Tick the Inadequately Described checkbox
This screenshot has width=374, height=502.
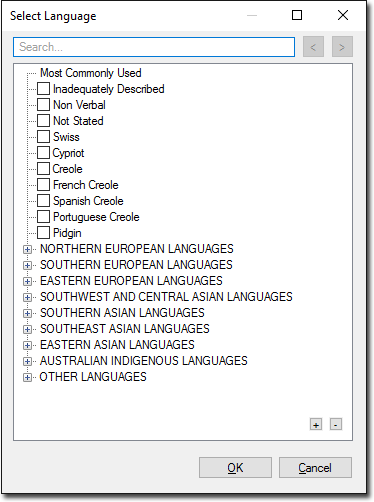43,89
